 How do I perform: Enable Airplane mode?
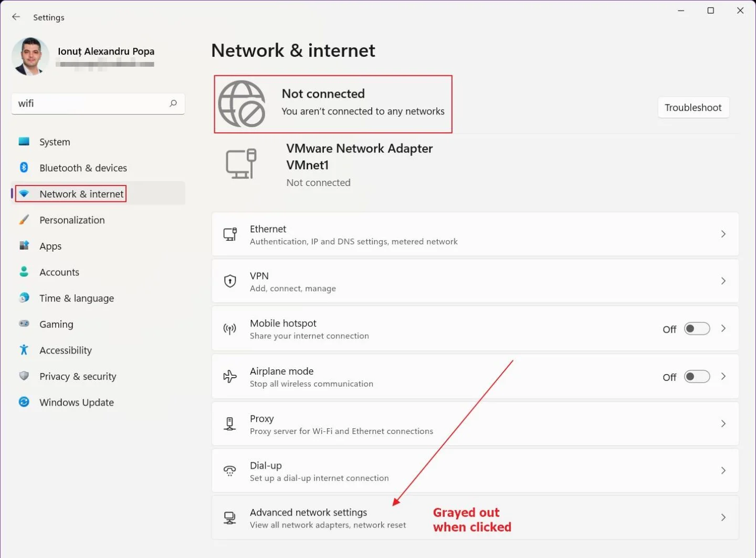point(696,376)
